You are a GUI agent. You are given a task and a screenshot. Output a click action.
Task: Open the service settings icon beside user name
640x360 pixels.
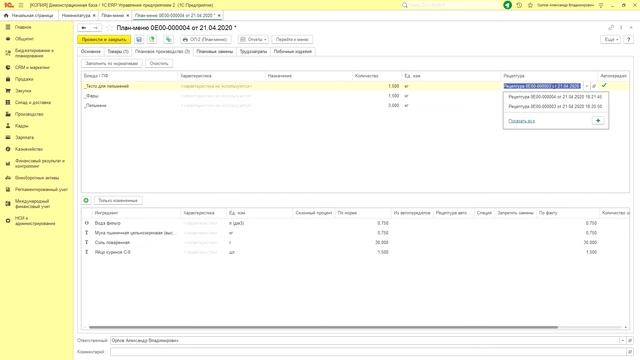601,5
